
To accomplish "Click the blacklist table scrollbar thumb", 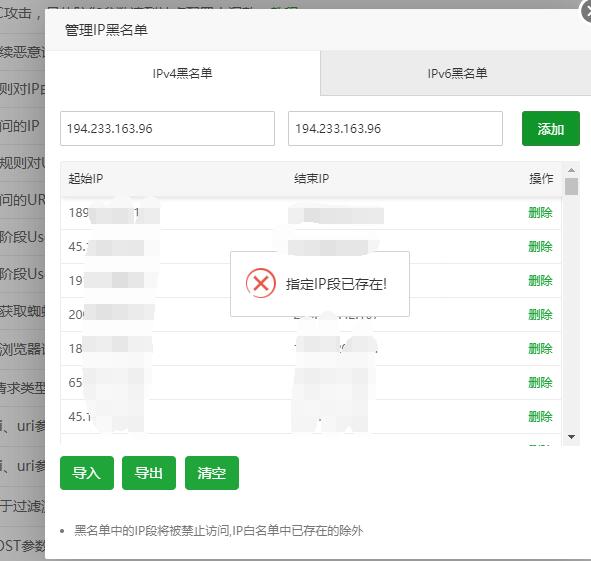I will 571,187.
